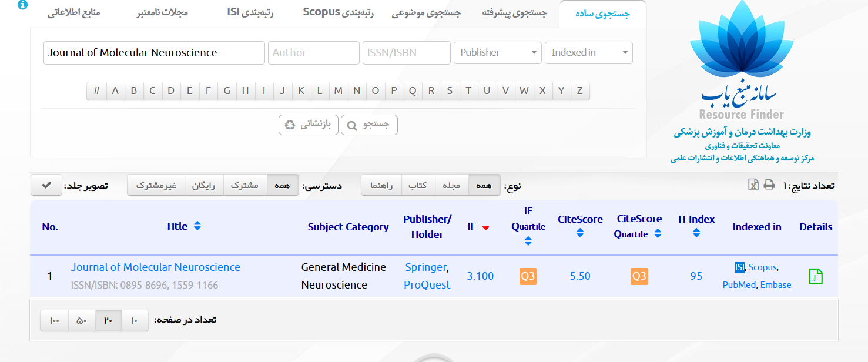Open رتبه‌بندی Scopus tab
Image resolution: width=868 pixels, height=362 pixels.
coord(339,12)
